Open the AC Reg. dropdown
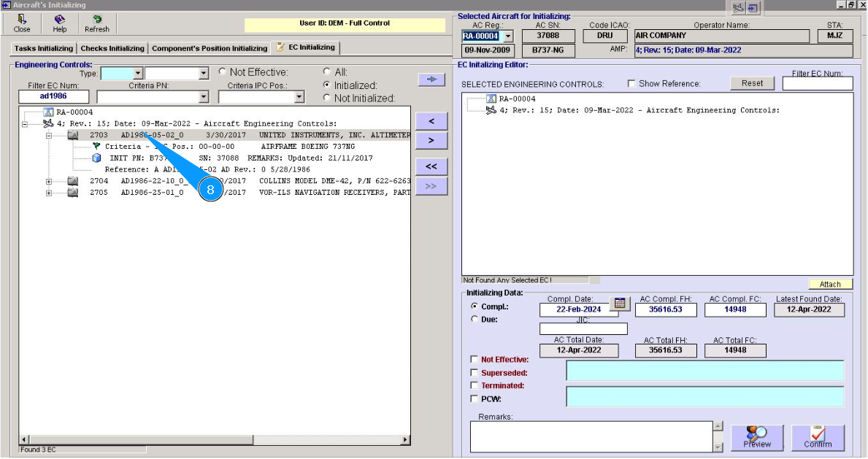Screen dimensions: 868x459 point(509,36)
